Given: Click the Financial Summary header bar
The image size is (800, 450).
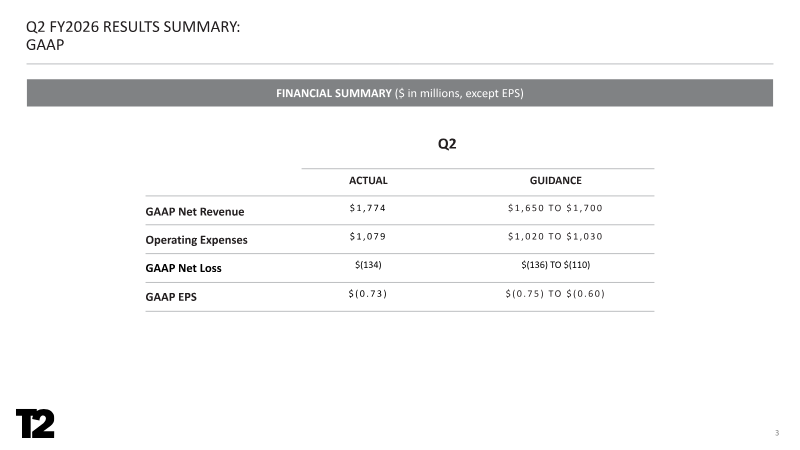Looking at the screenshot, I should 400,93.
